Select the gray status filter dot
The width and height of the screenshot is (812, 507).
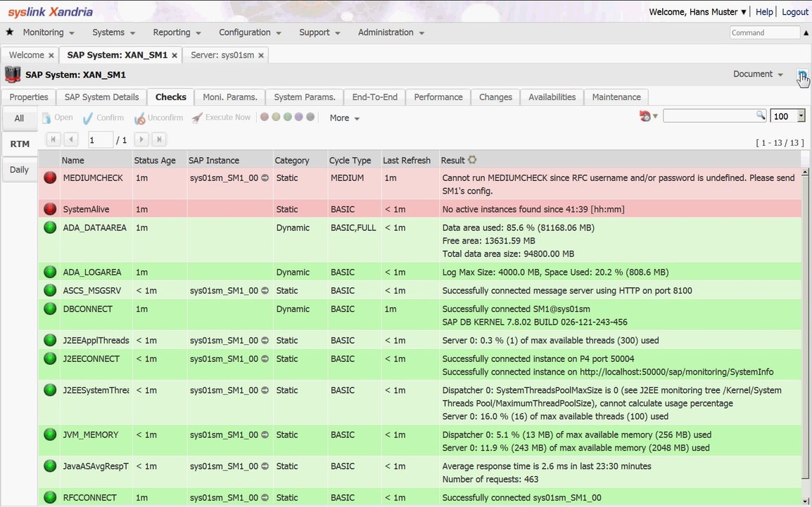point(310,117)
